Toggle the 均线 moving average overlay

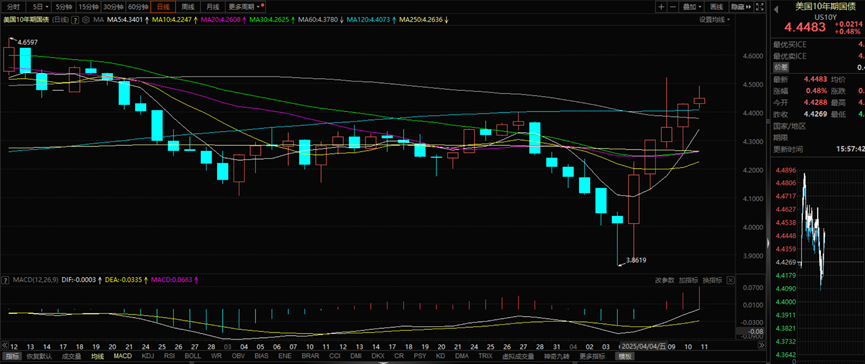[98, 356]
